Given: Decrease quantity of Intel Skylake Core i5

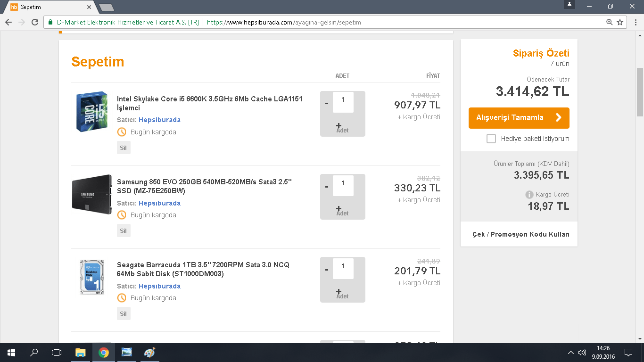Looking at the screenshot, I should [327, 103].
